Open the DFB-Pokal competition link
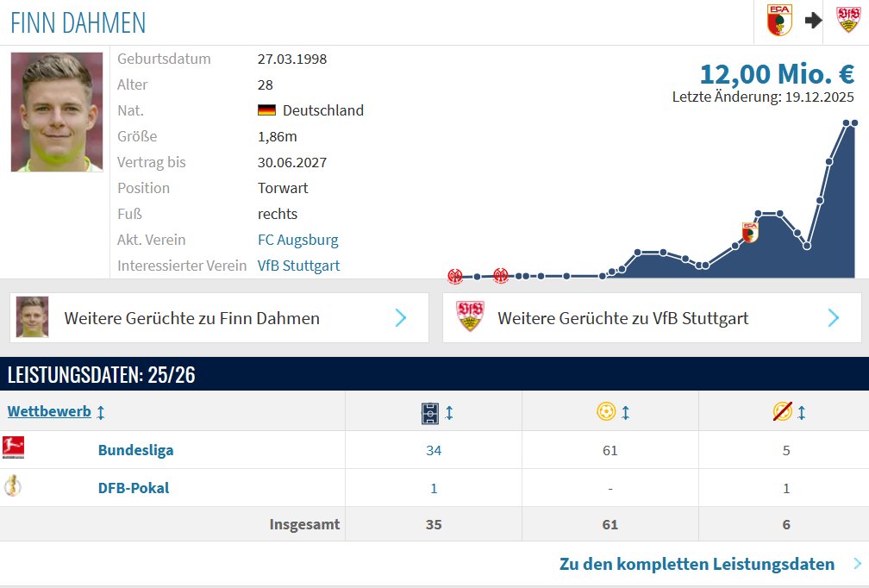 [x=134, y=488]
